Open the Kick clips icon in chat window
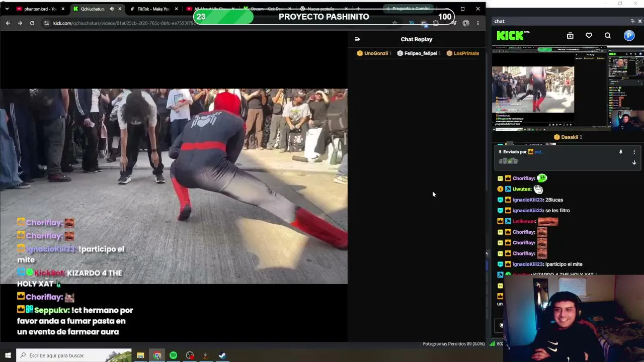 (x=570, y=36)
